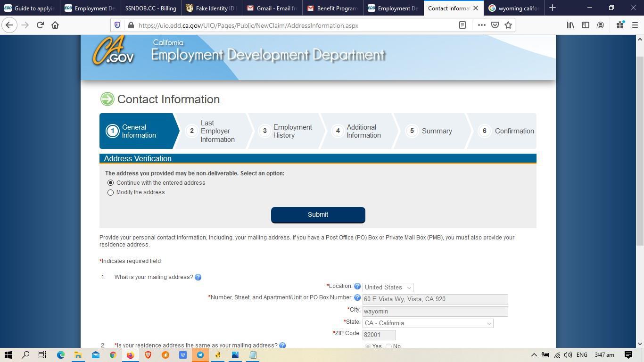
Task: Show hidden system tray icons
Action: coord(534,355)
